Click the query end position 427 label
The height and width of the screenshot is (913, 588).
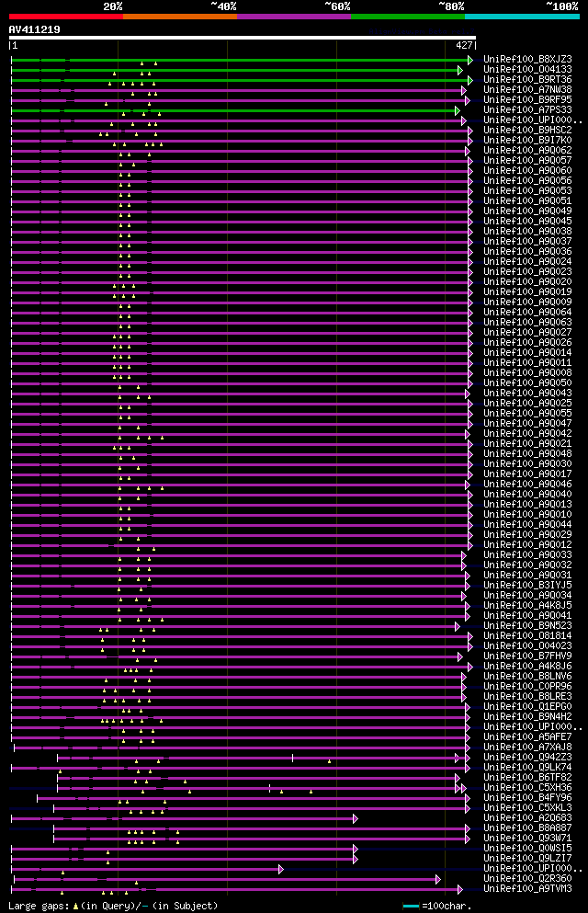464,45
